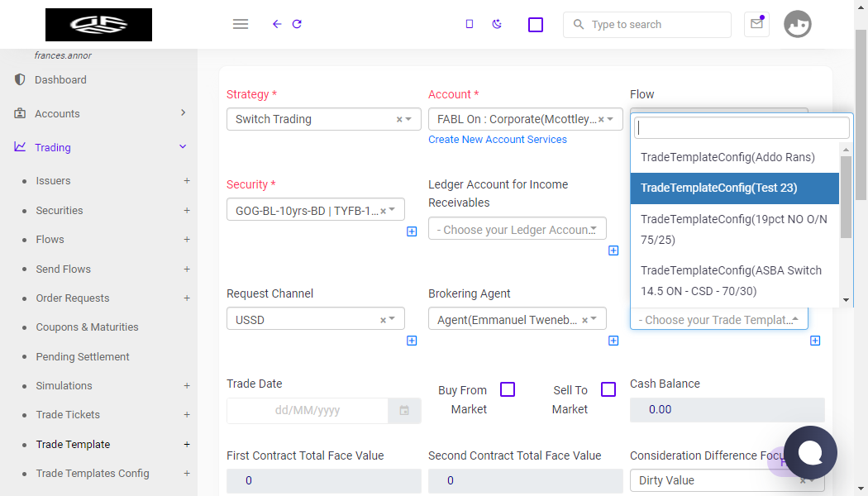Add new Ledger Account with plus icon
This screenshot has height=496, width=868.
pos(613,250)
